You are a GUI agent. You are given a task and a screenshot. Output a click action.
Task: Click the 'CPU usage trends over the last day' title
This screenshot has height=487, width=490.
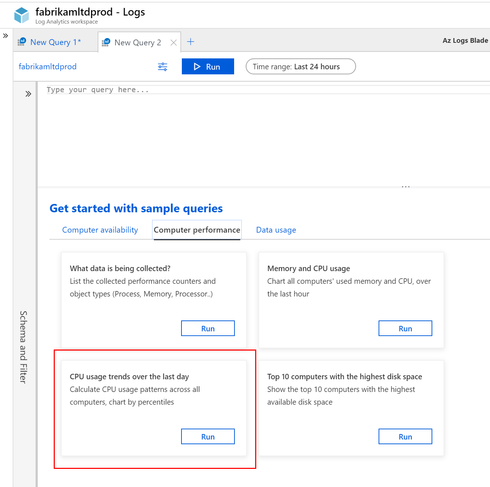pos(129,376)
